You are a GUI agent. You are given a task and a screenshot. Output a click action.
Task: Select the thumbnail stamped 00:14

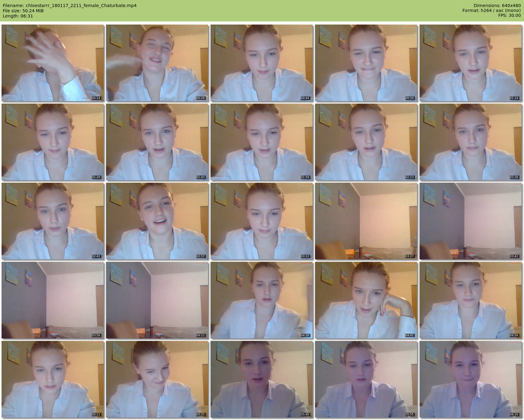pyautogui.click(x=52, y=63)
